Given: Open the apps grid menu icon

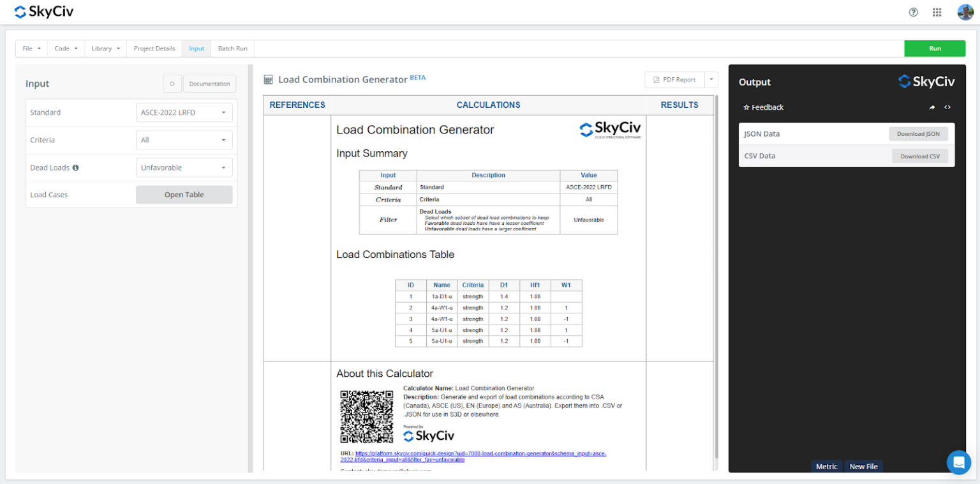Looking at the screenshot, I should (937, 12).
